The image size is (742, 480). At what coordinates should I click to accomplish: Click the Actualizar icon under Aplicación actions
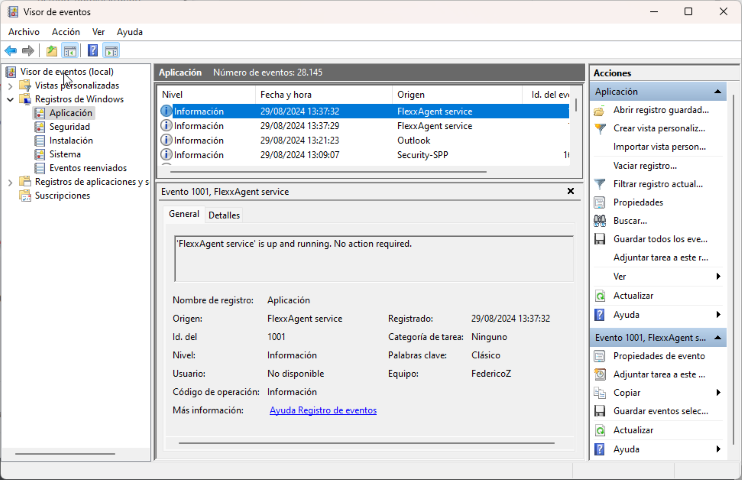600,296
